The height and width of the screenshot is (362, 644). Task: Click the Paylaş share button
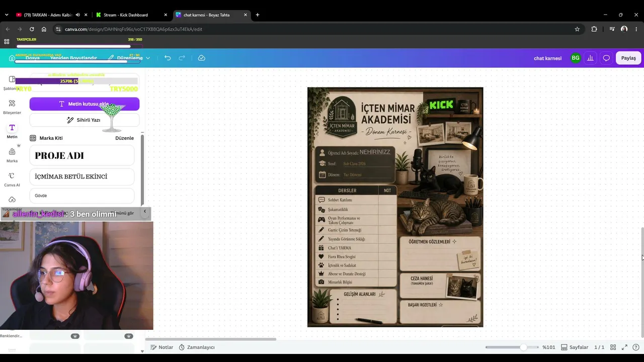(x=628, y=58)
